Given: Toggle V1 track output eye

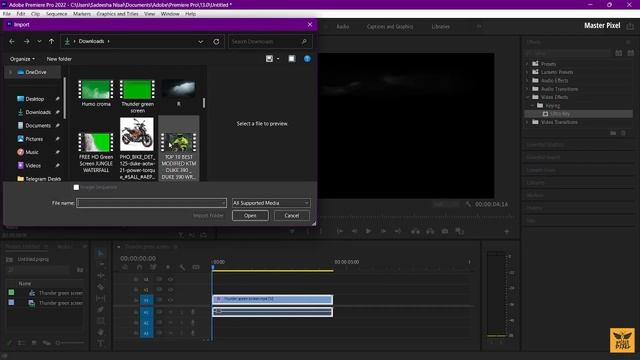Looking at the screenshot, I should (x=171, y=300).
